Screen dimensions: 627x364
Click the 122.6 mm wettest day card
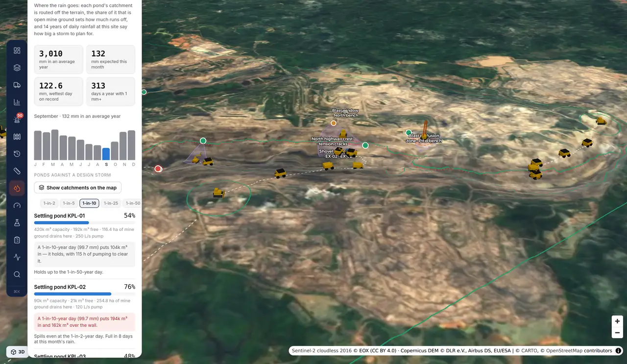[59, 91]
